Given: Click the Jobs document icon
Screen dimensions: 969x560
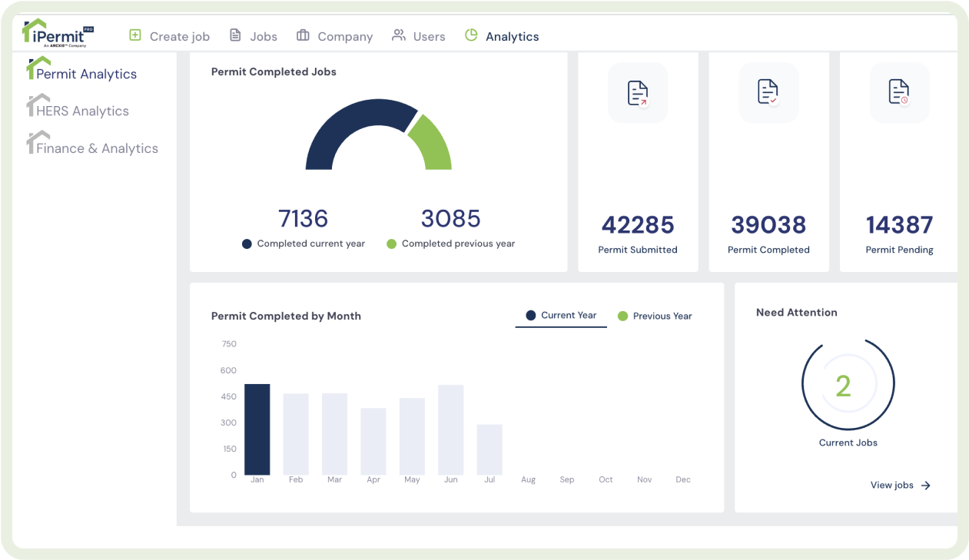Looking at the screenshot, I should click(236, 35).
